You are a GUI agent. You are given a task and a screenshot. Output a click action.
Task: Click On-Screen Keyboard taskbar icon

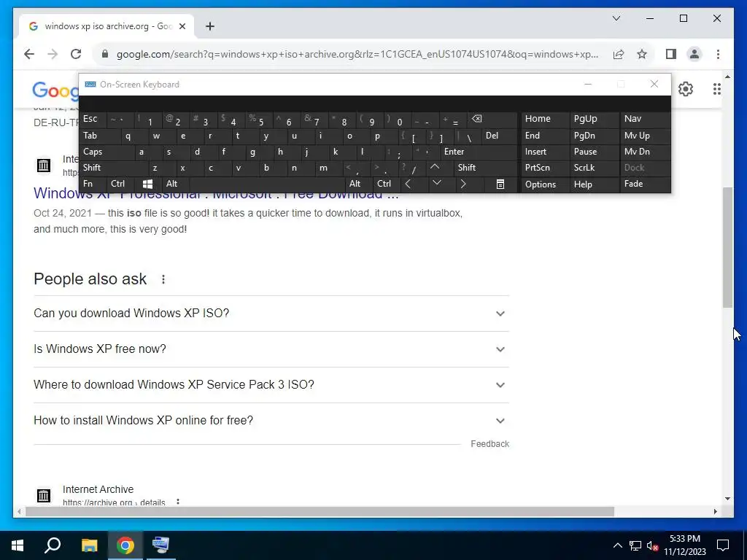coord(160,545)
